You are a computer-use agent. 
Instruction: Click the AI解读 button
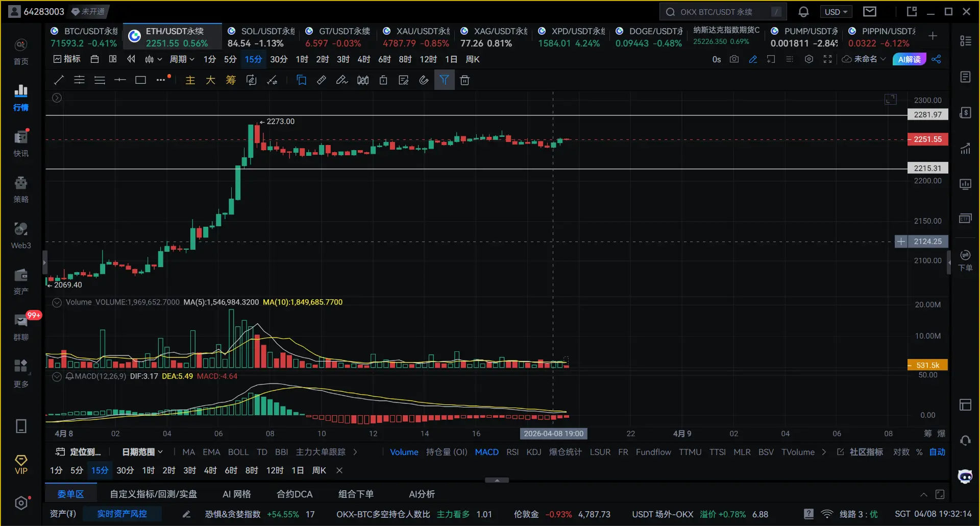click(909, 59)
